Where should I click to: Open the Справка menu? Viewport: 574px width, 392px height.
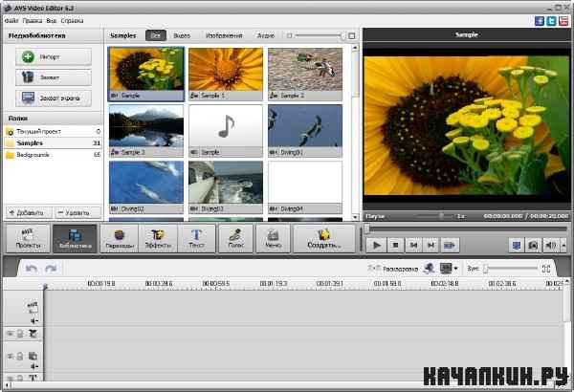click(x=72, y=21)
